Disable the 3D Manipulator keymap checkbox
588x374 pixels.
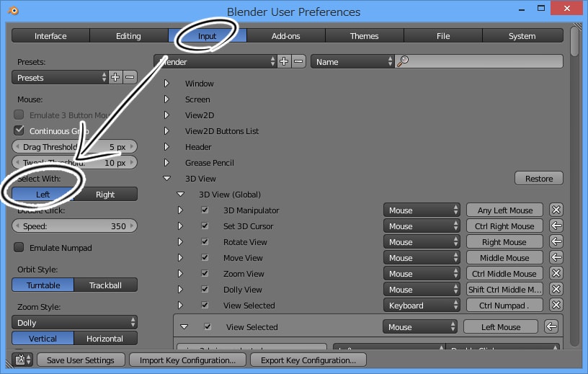pyautogui.click(x=205, y=210)
